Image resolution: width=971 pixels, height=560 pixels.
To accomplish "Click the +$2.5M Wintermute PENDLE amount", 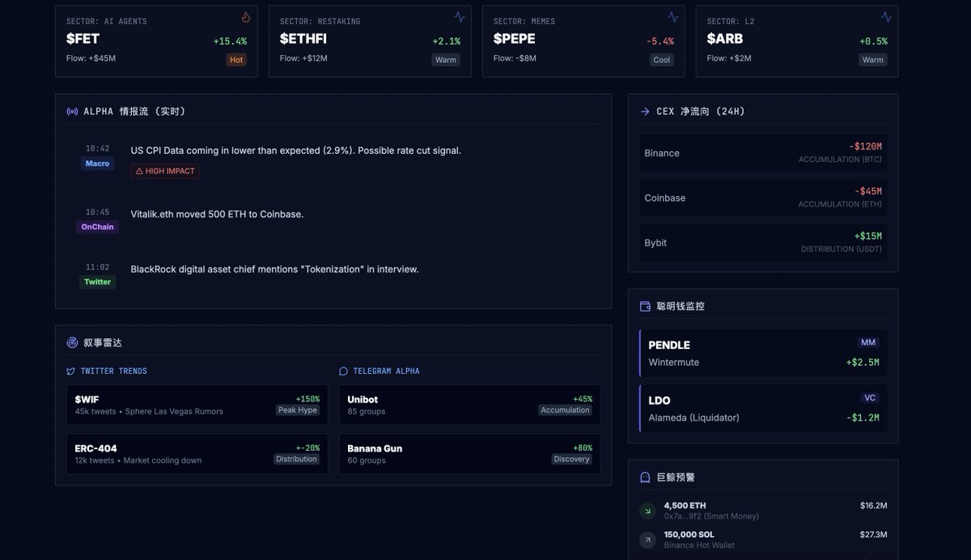I will point(863,363).
